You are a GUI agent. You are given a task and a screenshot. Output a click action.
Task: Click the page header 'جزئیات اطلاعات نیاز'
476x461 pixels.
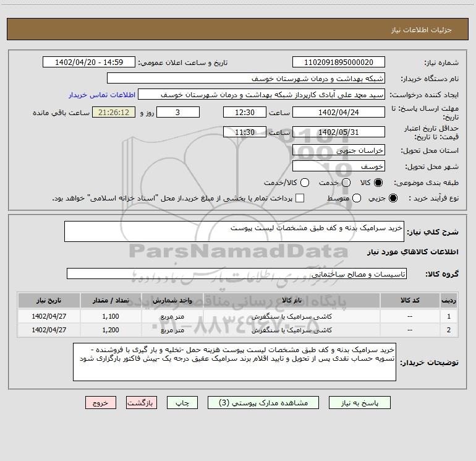[421, 30]
